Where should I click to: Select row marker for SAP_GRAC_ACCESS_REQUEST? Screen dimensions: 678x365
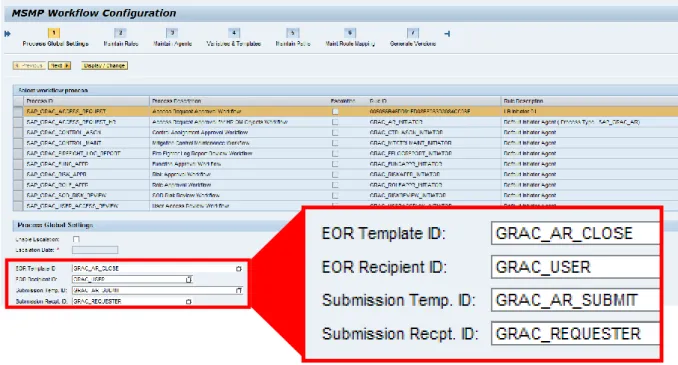pyautogui.click(x=18, y=112)
